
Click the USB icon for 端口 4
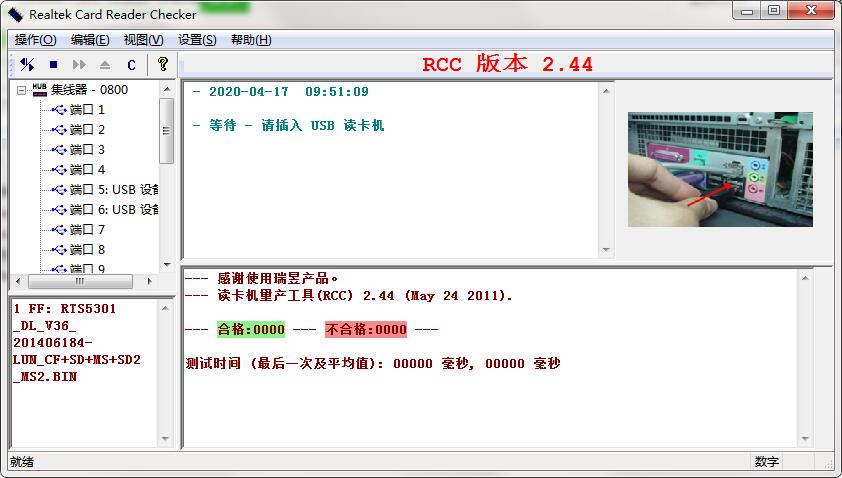pos(59,170)
